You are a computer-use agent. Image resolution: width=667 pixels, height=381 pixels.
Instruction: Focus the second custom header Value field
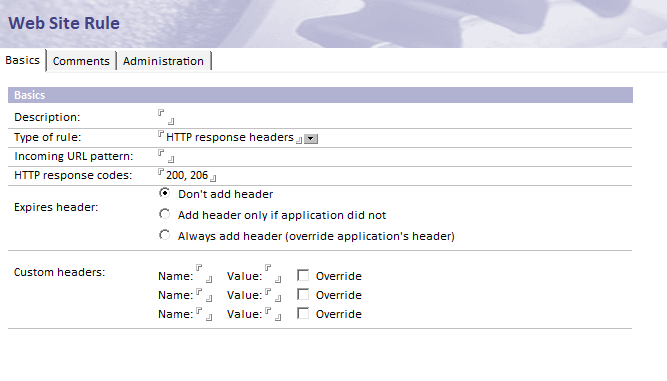tap(273, 295)
